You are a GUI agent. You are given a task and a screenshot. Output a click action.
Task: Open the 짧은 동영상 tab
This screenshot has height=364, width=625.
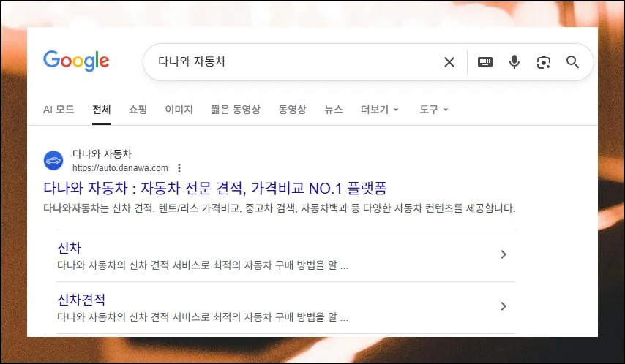pyautogui.click(x=236, y=110)
